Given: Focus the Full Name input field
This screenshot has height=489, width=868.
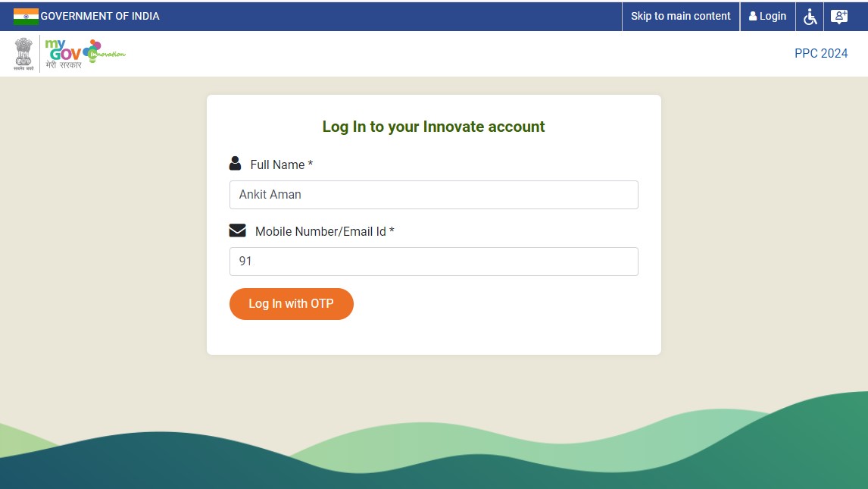Looking at the screenshot, I should click(433, 195).
